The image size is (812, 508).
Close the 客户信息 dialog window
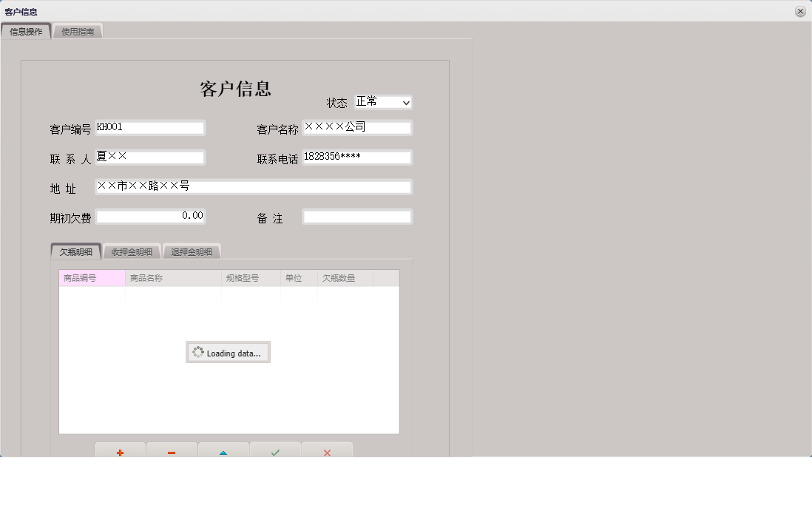(801, 10)
